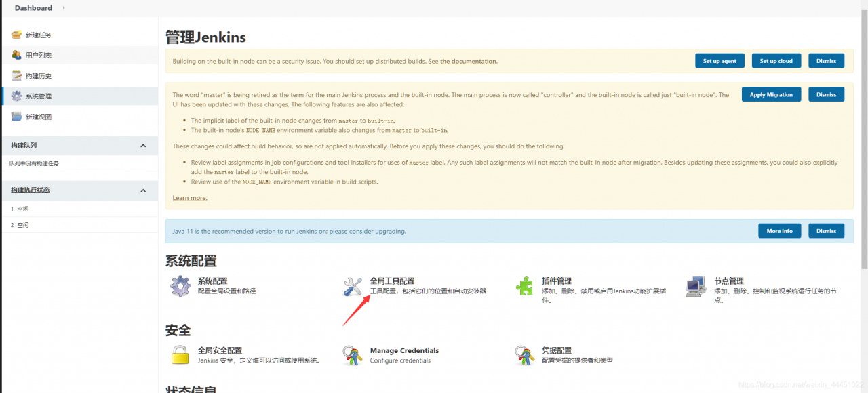Click the 新建视图 folder icon
Image resolution: width=868 pixels, height=393 pixels.
click(x=16, y=117)
